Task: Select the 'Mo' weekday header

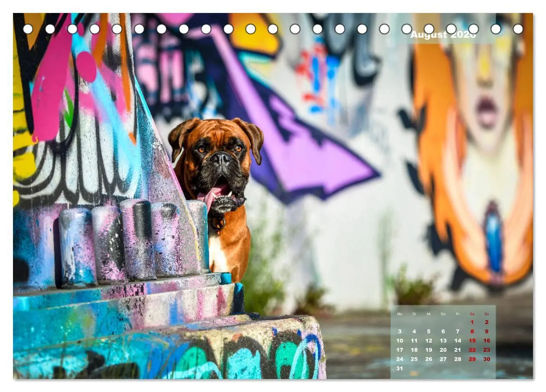Action: coord(400,314)
